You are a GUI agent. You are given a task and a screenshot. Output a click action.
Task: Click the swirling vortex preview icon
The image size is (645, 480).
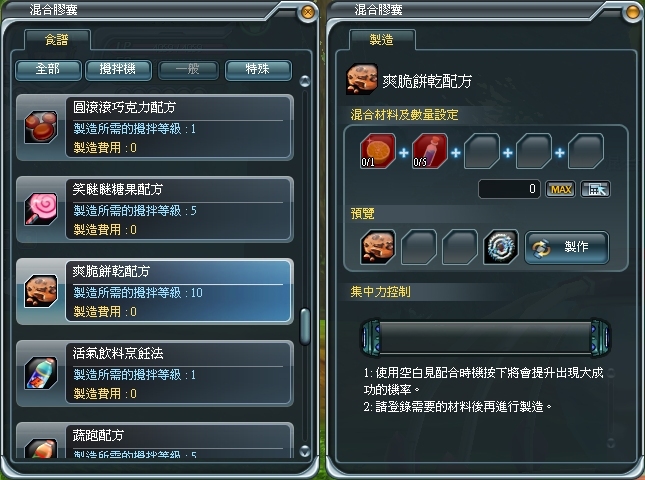(x=501, y=247)
